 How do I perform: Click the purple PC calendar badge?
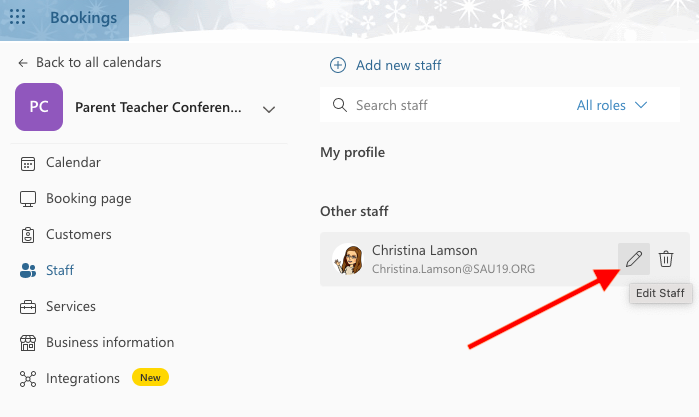pyautogui.click(x=39, y=107)
